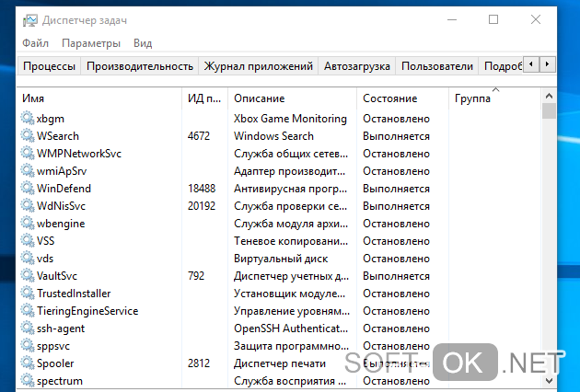This screenshot has width=580, height=392.
Task: Click the sppsvc gear icon
Action: coord(28,346)
